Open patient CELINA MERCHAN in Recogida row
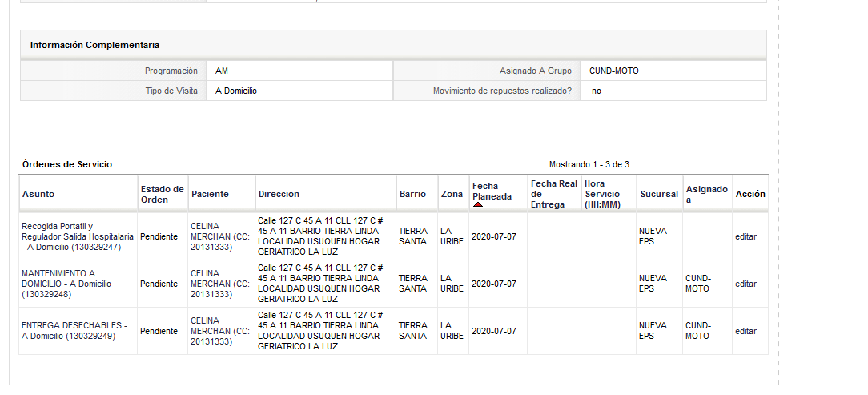Screen dimensions: 868x395 [220, 236]
